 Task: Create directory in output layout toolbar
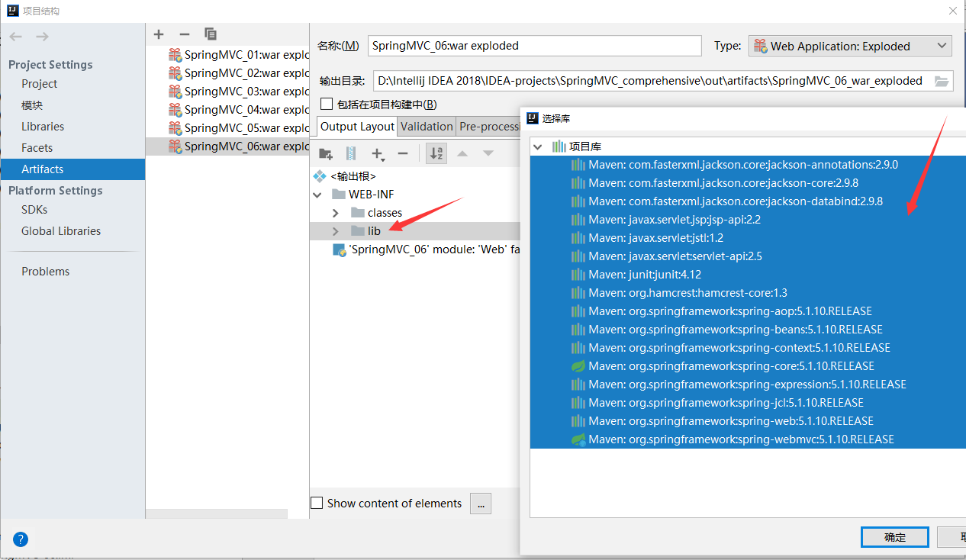tap(326, 153)
